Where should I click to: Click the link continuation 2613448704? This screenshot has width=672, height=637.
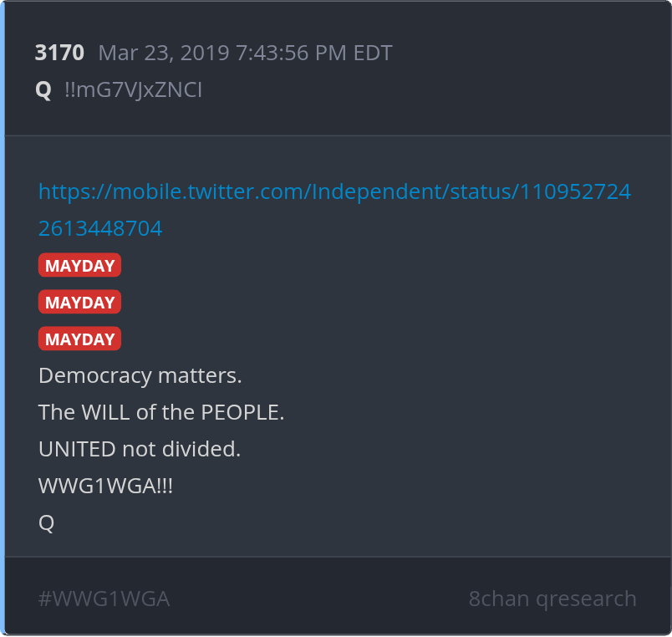[x=100, y=228]
